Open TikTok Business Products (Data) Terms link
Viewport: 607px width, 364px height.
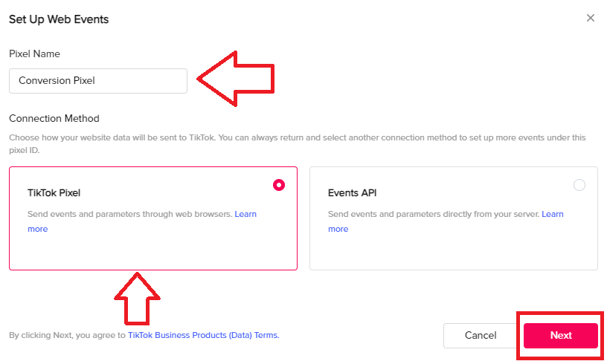203,335
